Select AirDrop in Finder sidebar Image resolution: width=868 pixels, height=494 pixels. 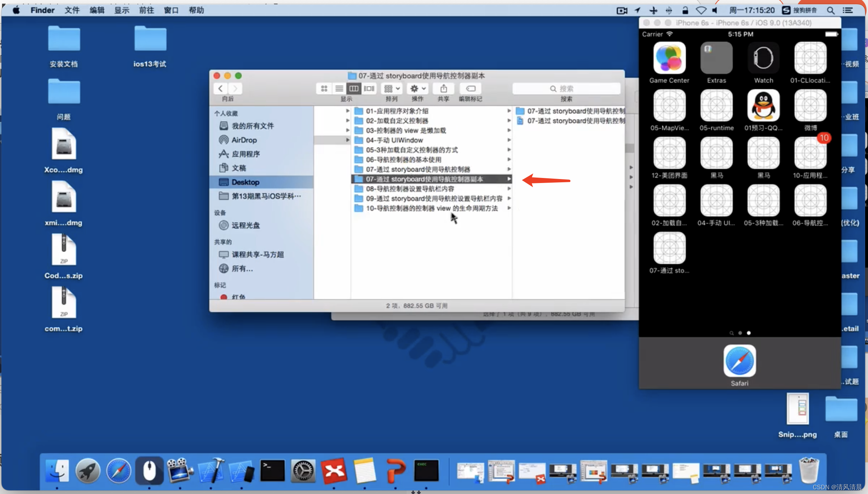tap(261, 140)
